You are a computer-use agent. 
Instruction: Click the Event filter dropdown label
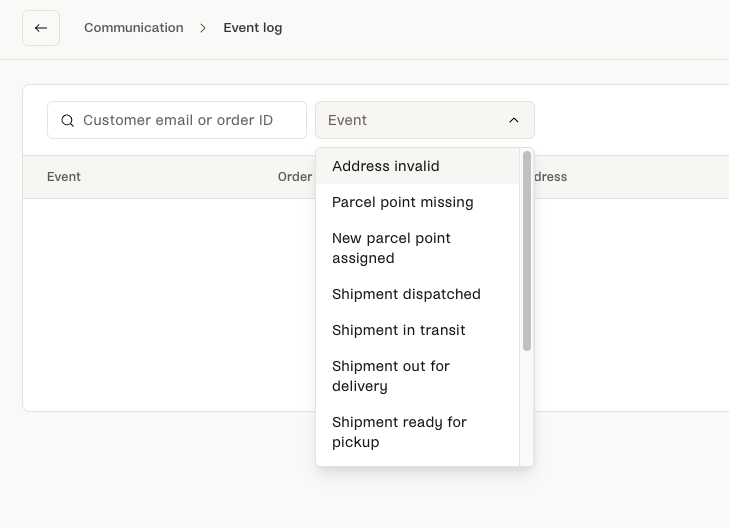click(348, 120)
